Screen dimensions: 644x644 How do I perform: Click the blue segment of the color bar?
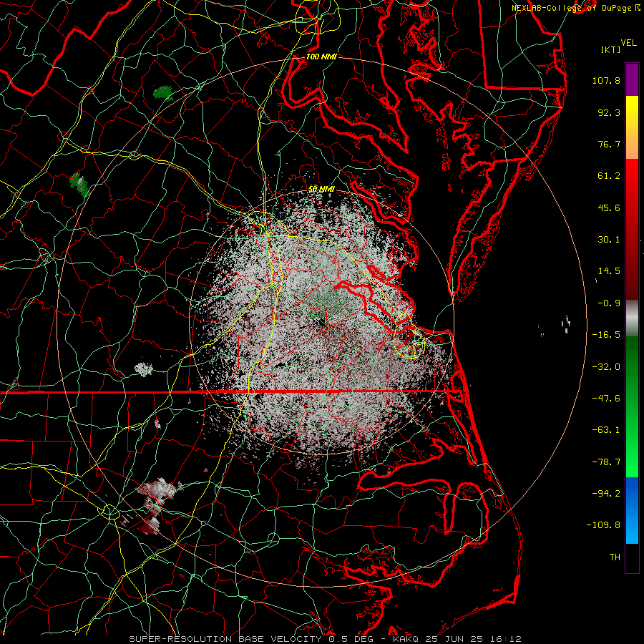[x=632, y=510]
